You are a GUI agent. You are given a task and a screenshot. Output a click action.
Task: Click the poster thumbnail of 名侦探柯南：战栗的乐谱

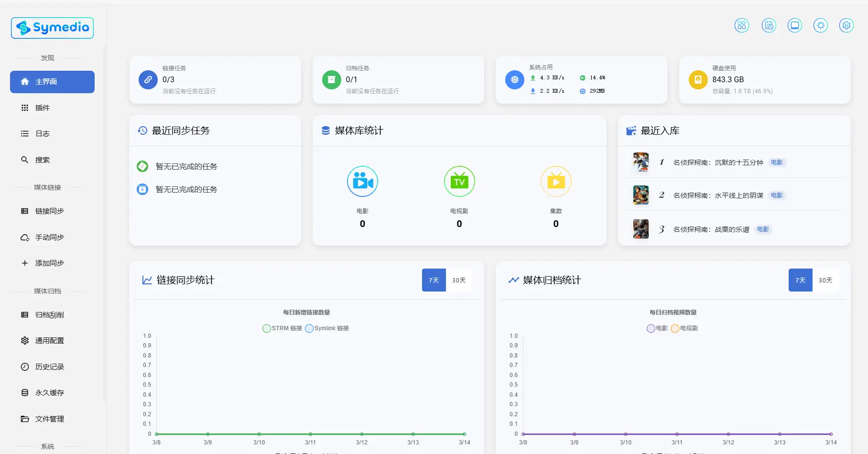(x=640, y=228)
